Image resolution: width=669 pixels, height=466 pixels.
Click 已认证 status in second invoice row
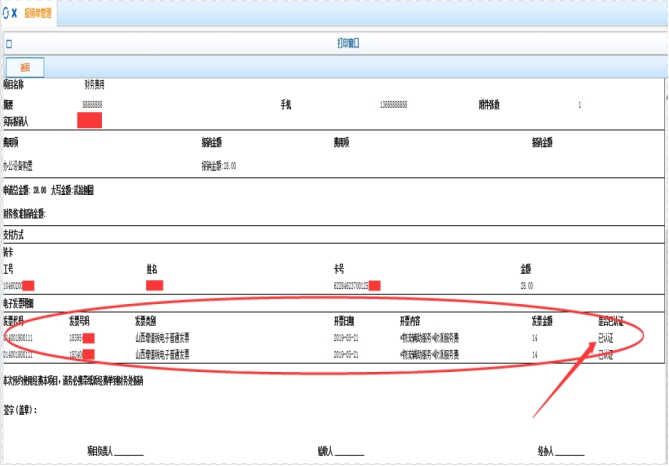click(x=606, y=354)
